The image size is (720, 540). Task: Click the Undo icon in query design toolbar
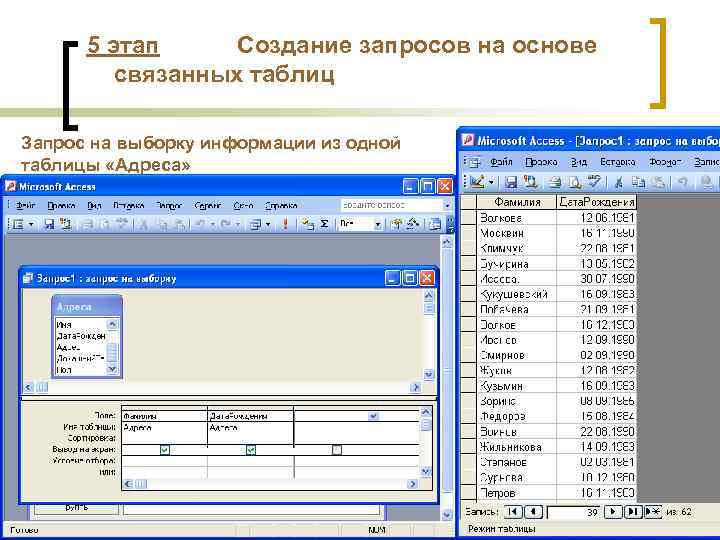200,224
